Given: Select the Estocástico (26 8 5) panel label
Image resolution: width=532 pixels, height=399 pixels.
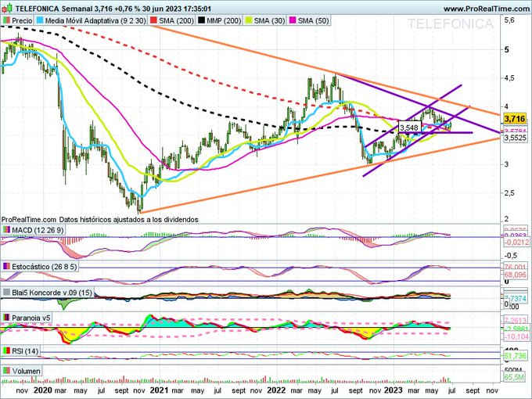Looking at the screenshot, I should coord(44,267).
